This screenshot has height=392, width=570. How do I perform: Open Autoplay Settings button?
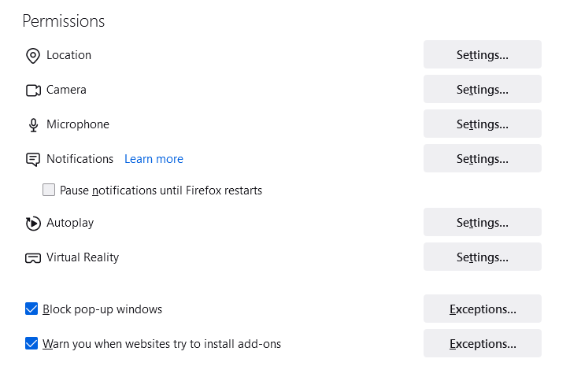[482, 223]
